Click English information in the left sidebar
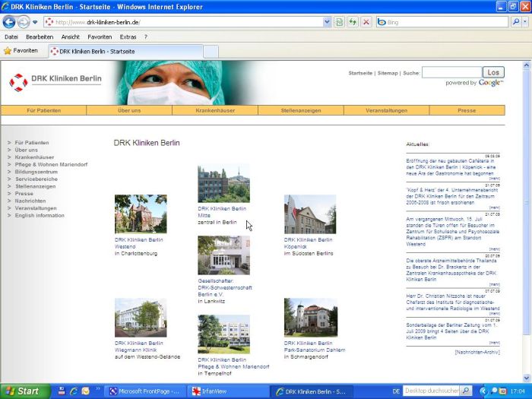532x399 pixels. click(x=40, y=215)
